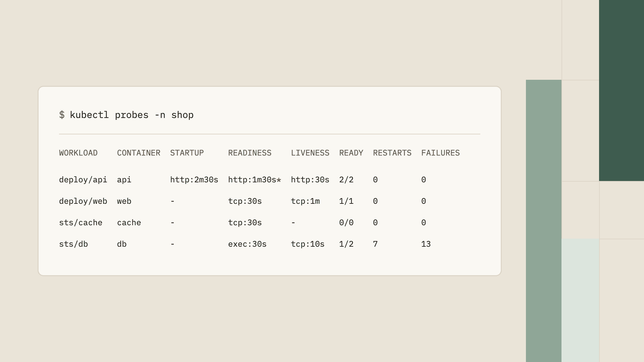Click the LIVENESS column header
644x362 pixels.
[310, 153]
